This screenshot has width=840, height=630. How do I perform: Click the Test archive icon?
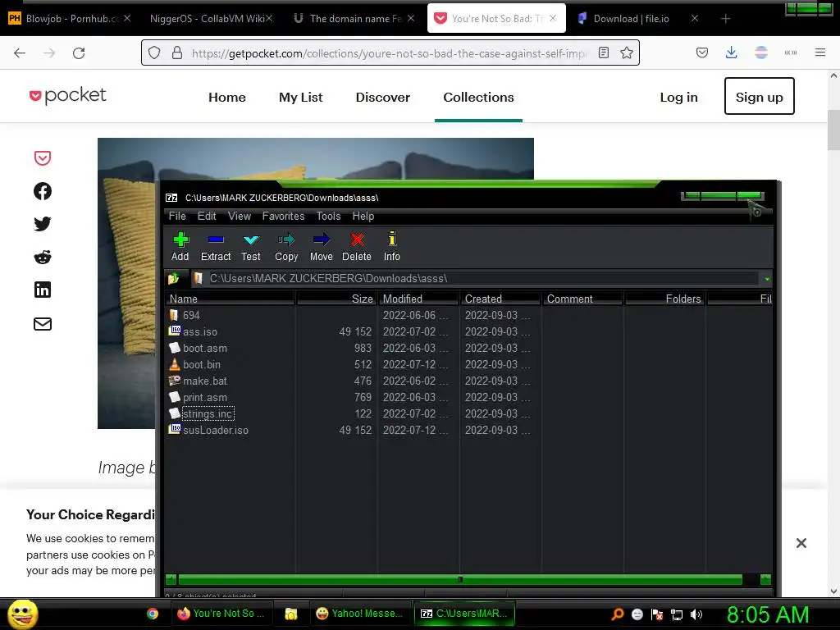[x=251, y=246]
